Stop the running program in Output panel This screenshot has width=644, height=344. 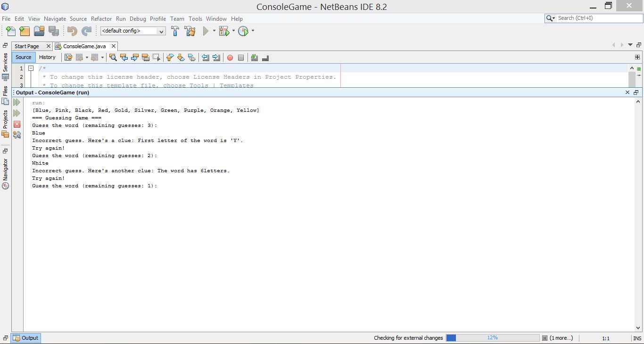tap(17, 124)
